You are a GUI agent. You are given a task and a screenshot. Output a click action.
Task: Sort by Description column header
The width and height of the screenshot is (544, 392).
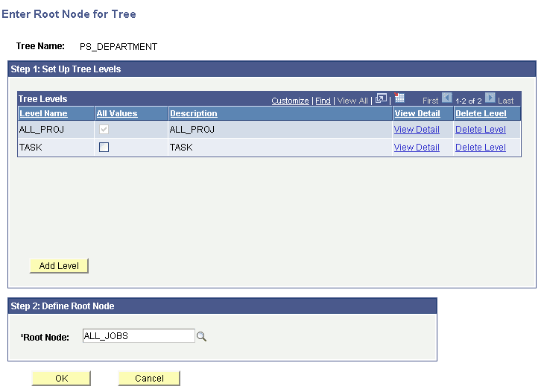click(x=194, y=113)
